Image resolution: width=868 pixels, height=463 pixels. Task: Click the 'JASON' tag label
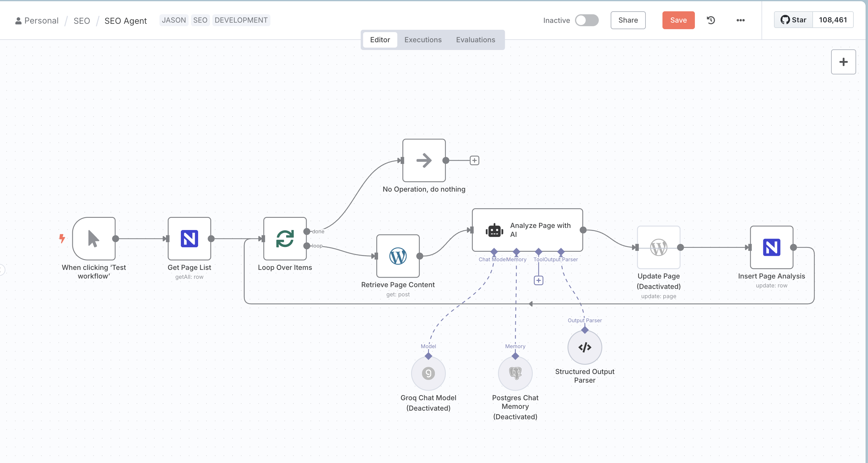(x=173, y=20)
